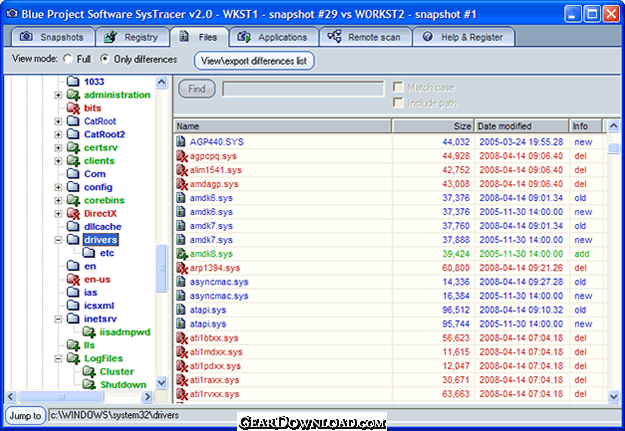Collapse the inetsrv folder node
The image size is (625, 431).
(58, 319)
